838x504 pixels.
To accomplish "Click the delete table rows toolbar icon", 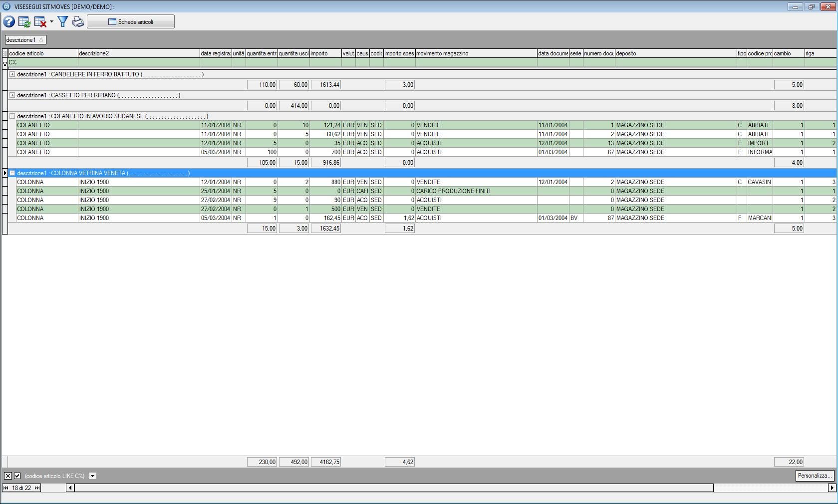I will click(x=40, y=21).
